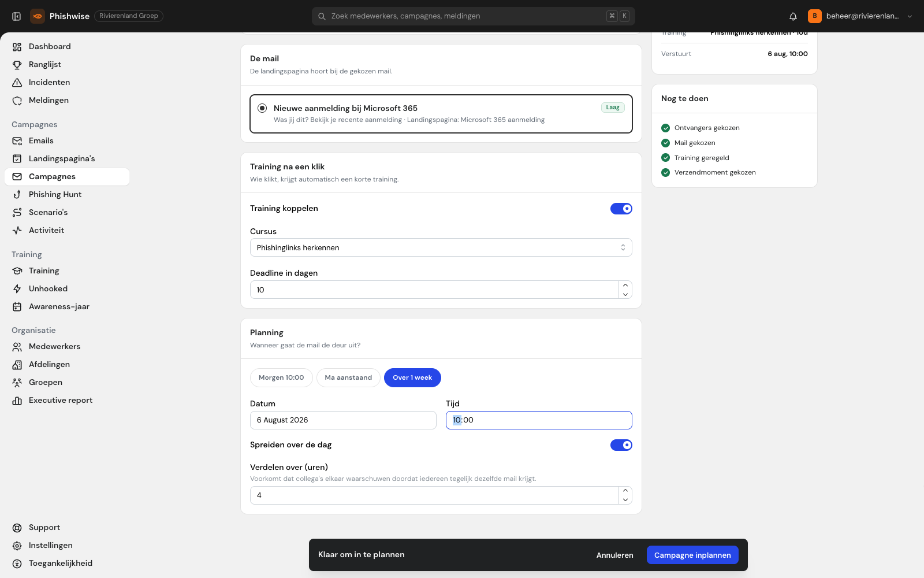Click the Deadline in dagen input

[434, 290]
